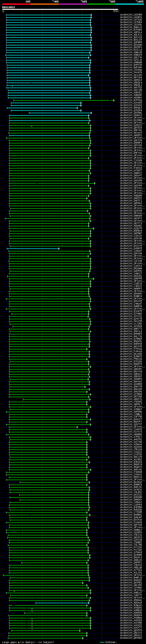
Task: Select the UniRef100_B9H0J0 label
Action: tap(131, 27)
